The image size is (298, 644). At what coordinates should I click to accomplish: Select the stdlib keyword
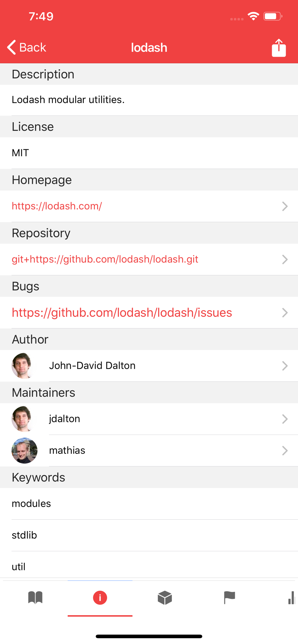(x=25, y=535)
